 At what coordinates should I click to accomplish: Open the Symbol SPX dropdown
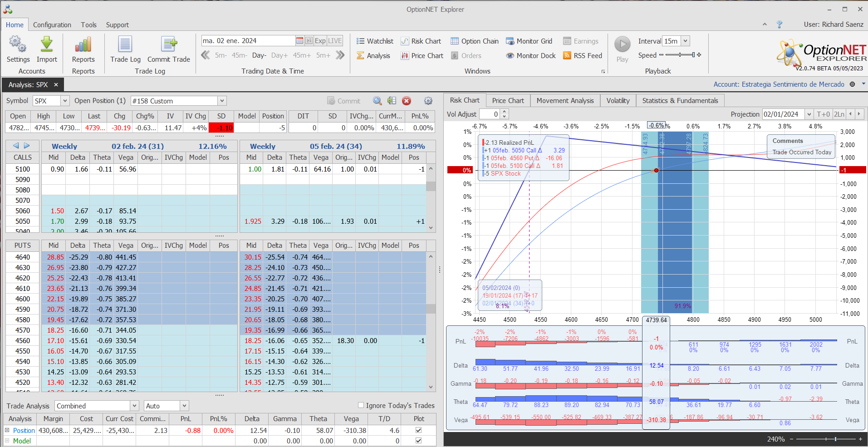coord(65,101)
